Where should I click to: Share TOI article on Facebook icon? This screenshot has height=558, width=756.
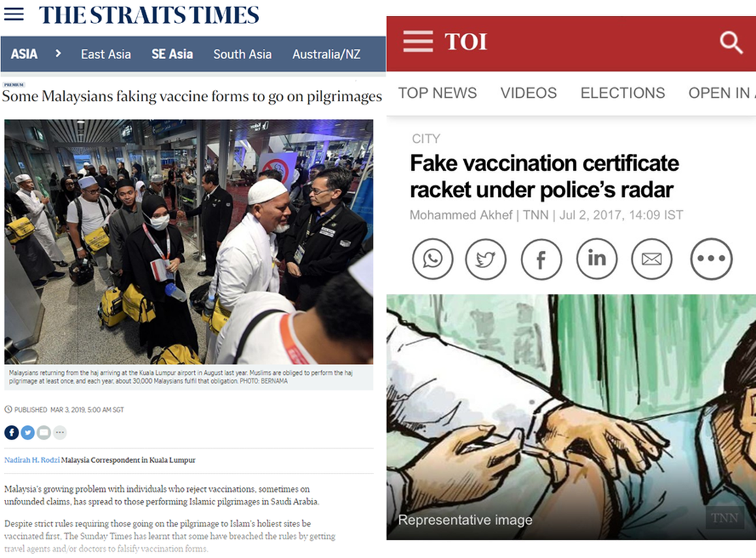pos(541,259)
